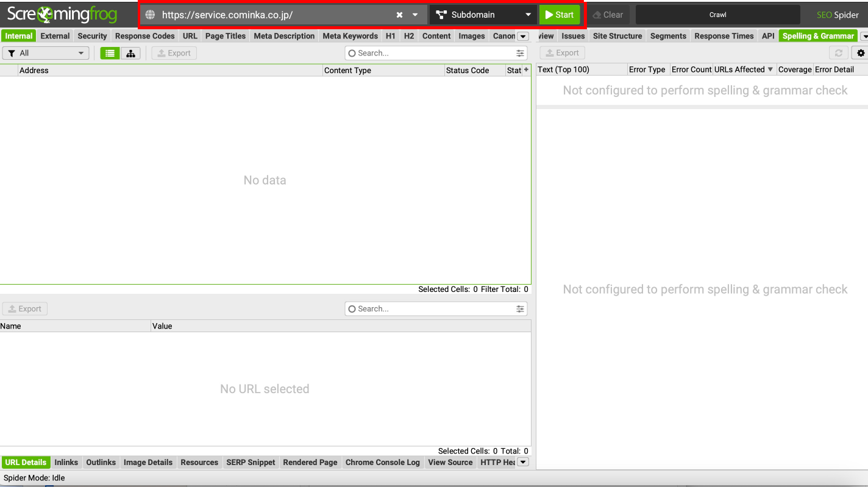The width and height of the screenshot is (868, 487).
Task: Select the list view icon
Action: pos(110,54)
